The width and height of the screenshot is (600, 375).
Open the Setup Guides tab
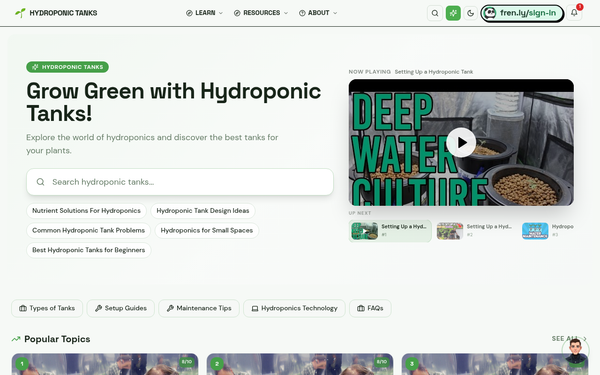(121, 308)
